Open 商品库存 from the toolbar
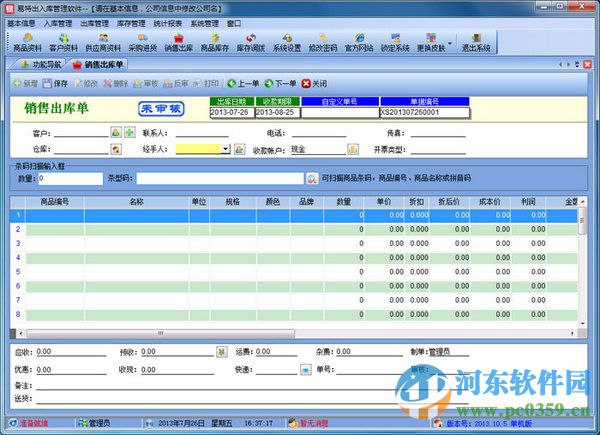Image resolution: width=600 pixels, height=435 pixels. 215,42
